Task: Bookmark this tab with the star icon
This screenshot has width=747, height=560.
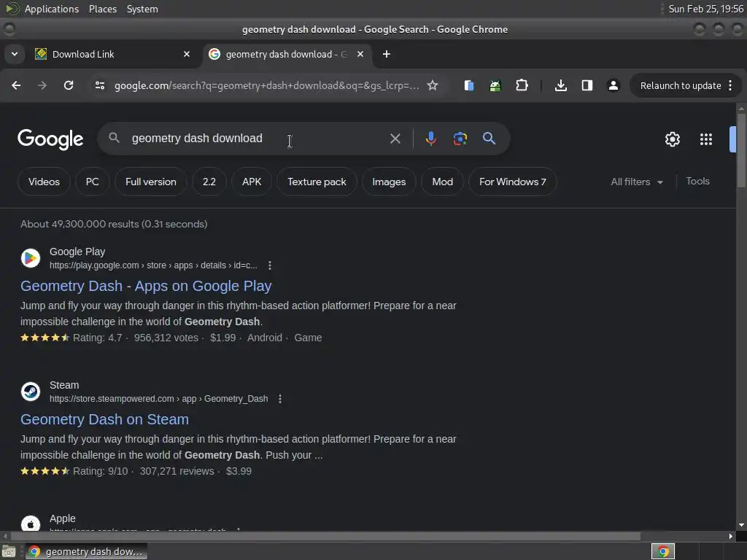Action: tap(432, 85)
